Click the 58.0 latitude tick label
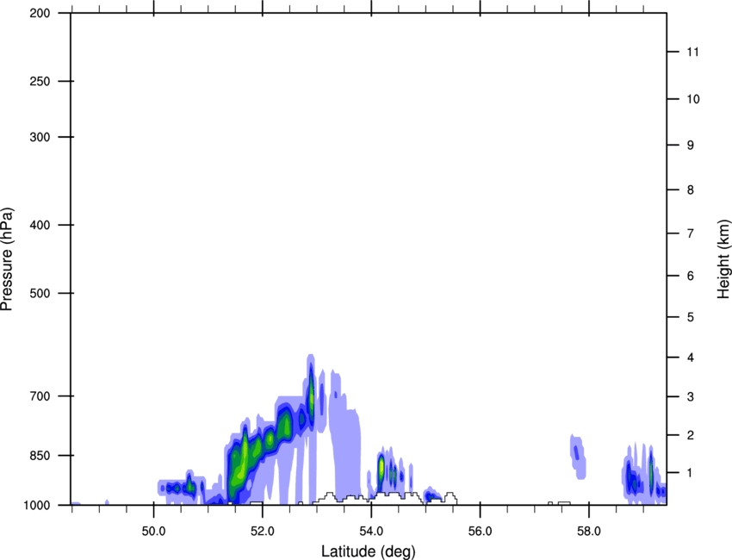This screenshot has height=560, width=732. (589, 532)
